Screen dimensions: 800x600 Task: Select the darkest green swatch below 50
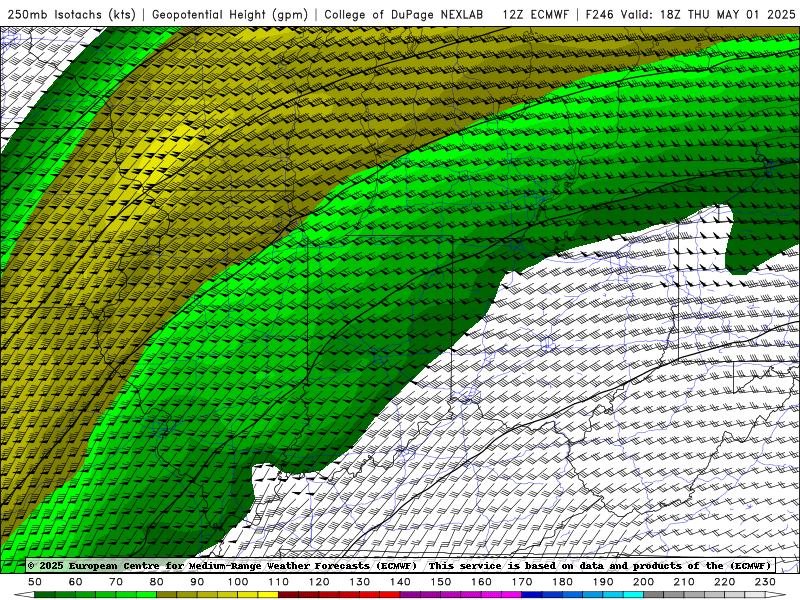tap(45, 594)
